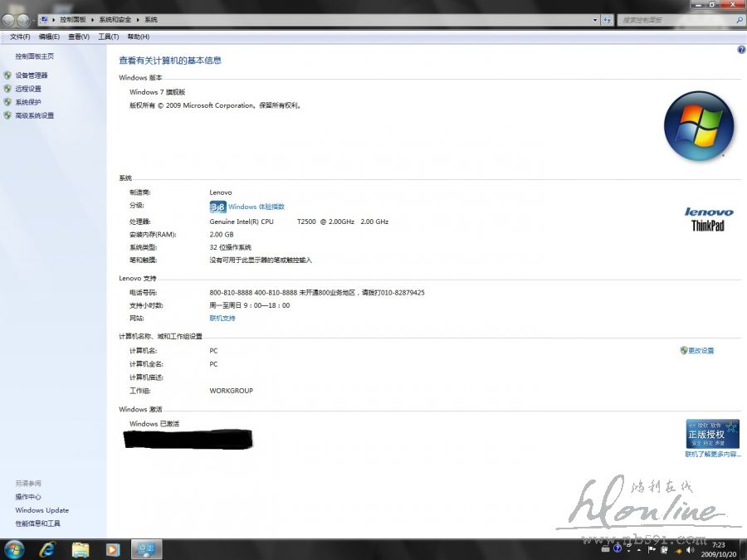The image size is (747, 560).
Task: Open the recent pages dropdown beside forward arrow
Action: tap(33, 21)
